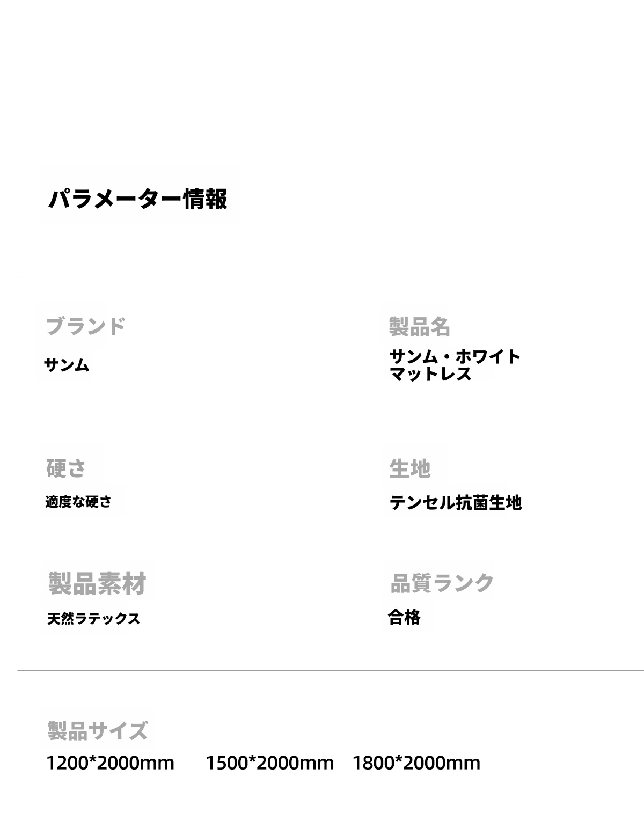Select the 品質ランク label
Screen dimensions: 644x813
(x=442, y=583)
